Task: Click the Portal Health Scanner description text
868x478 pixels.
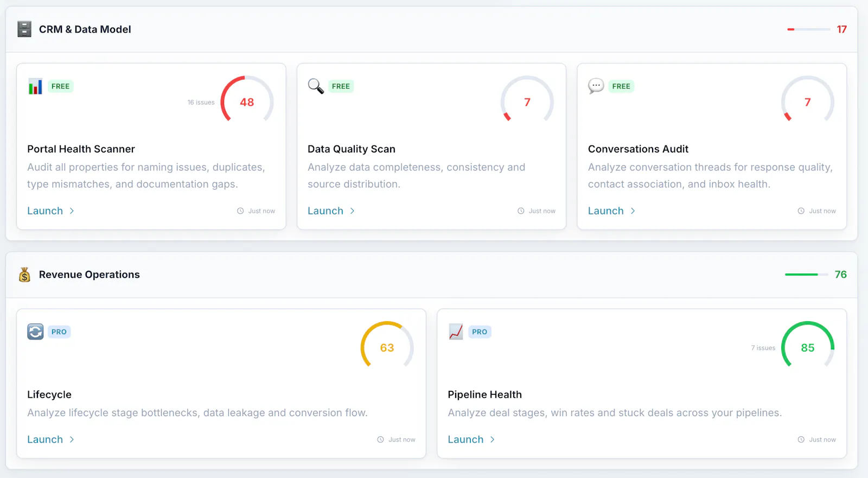Action: (x=146, y=176)
